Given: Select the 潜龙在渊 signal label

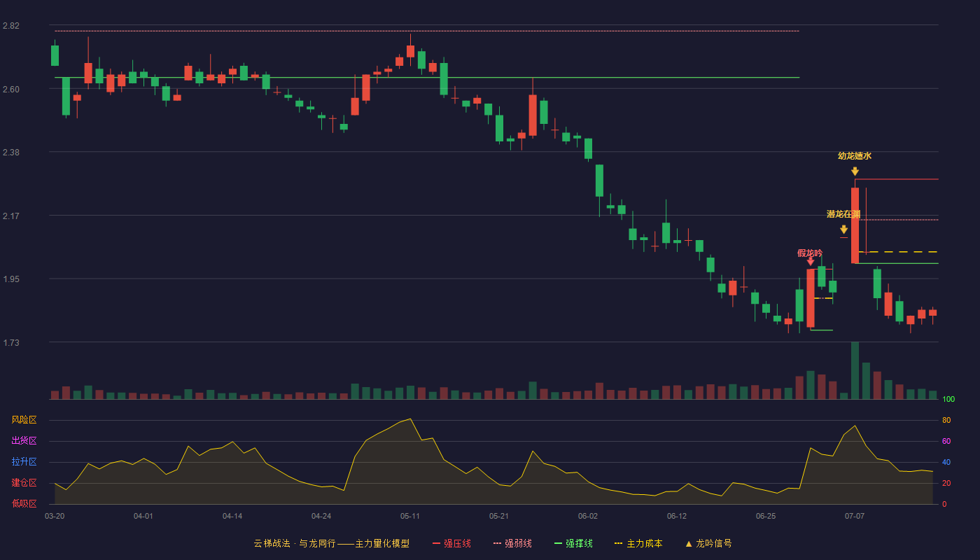Looking at the screenshot, I should click(x=843, y=214).
